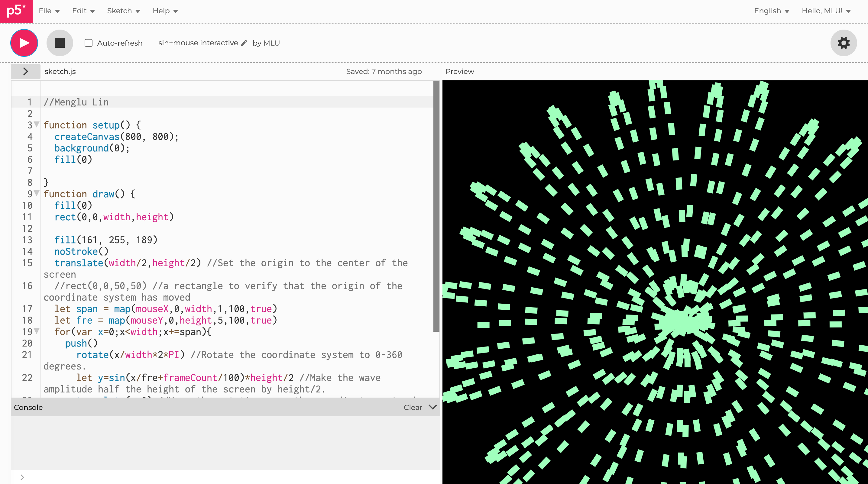Collapse the for loop at line 19
The width and height of the screenshot is (868, 484).
(37, 331)
